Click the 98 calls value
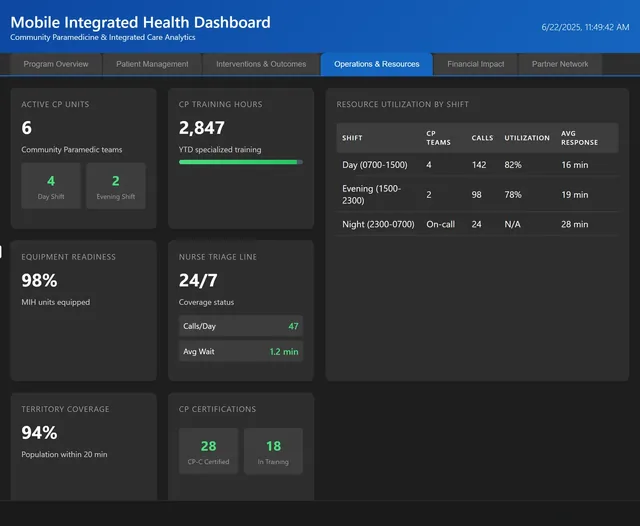The height and width of the screenshot is (526, 640). tap(476, 195)
